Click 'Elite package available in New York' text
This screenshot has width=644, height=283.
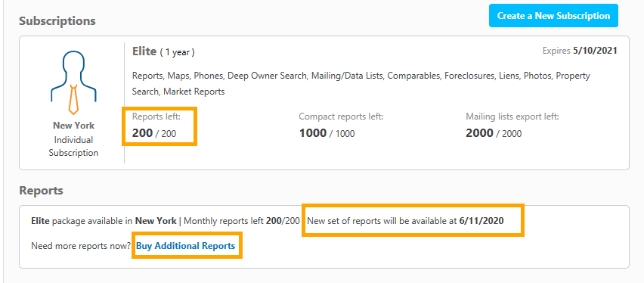(104, 221)
